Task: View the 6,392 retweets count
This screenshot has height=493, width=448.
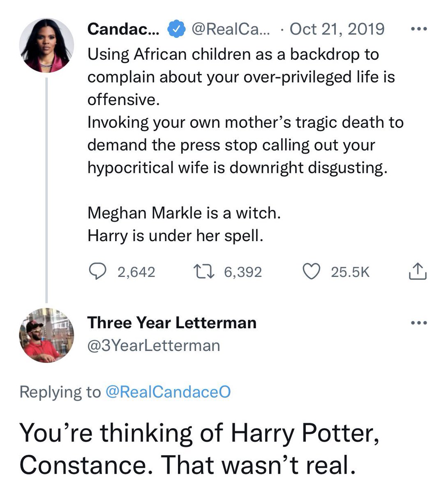Action: (243, 272)
